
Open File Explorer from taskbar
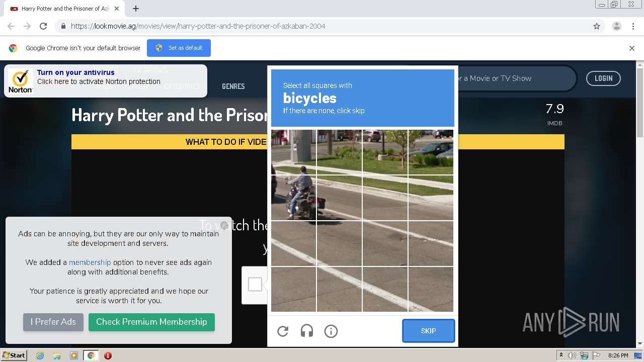[57, 355]
